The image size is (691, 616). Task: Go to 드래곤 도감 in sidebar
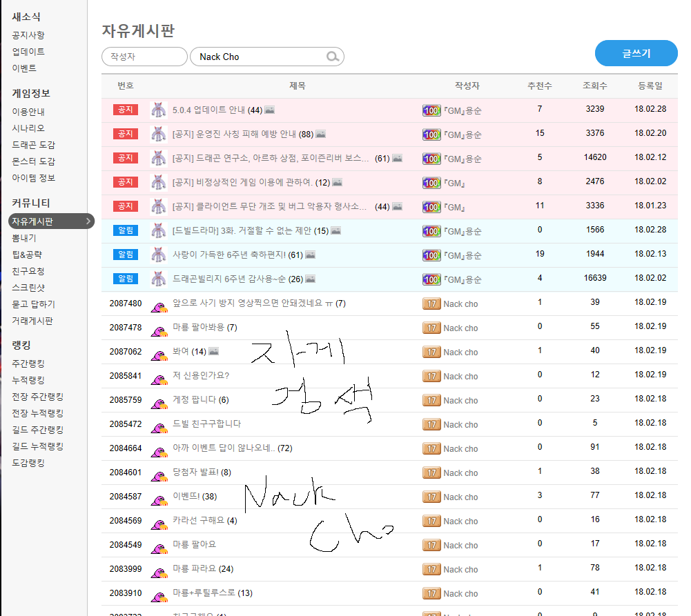[33, 145]
